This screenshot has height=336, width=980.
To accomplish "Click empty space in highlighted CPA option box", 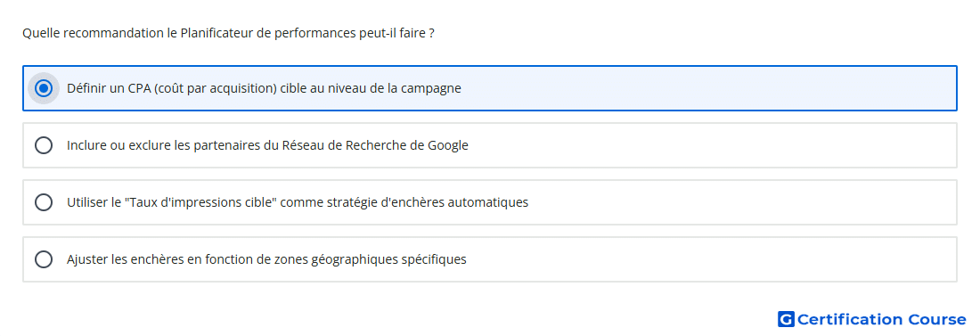I will point(706,88).
